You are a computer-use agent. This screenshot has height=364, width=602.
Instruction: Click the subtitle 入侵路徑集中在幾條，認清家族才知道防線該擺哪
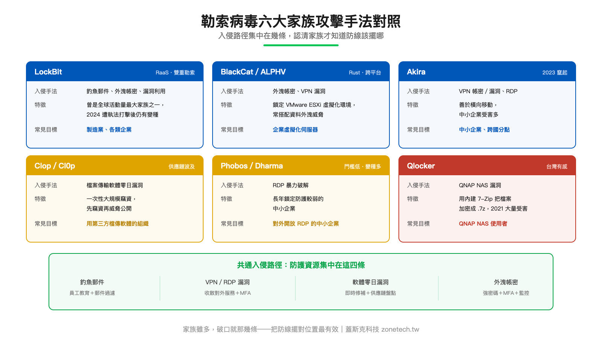pos(301,36)
